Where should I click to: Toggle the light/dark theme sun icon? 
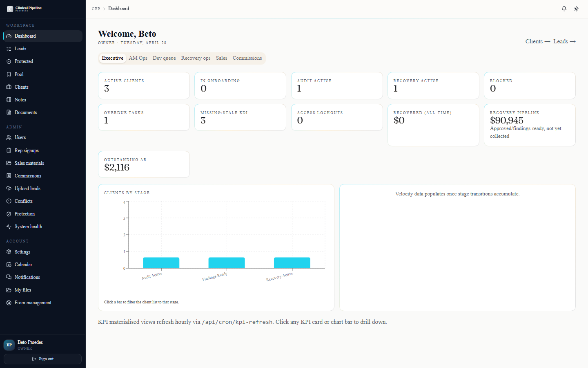(576, 9)
